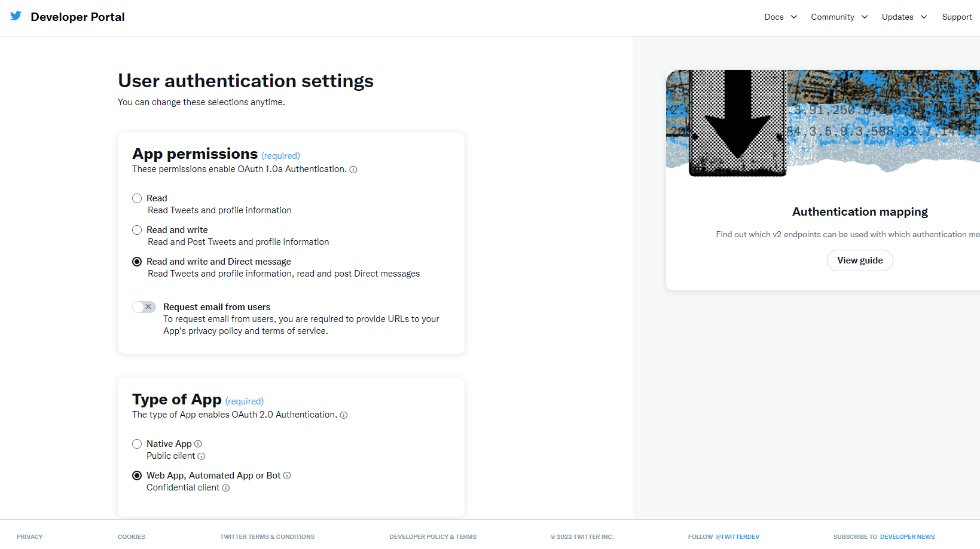Choose Web App, Automated App or Bot radio
This screenshot has width=980, height=549.
[x=137, y=476]
